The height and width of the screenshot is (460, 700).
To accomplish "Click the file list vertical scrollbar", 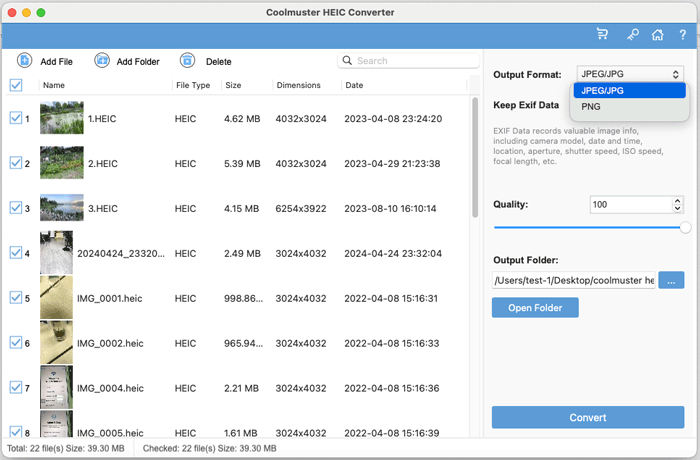I will click(x=475, y=157).
